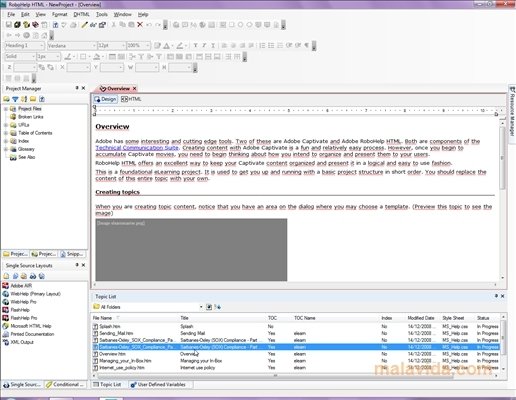Click the Save icon in the toolbar

point(8,25)
